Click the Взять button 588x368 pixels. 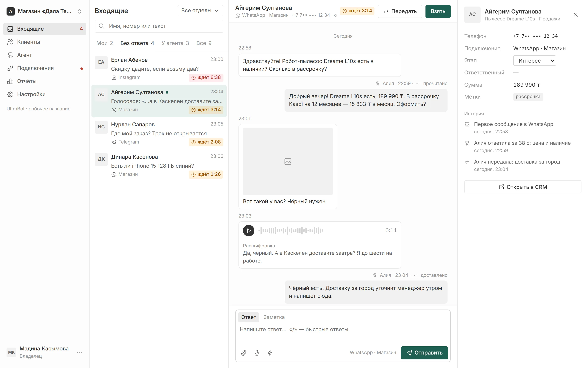coord(438,11)
